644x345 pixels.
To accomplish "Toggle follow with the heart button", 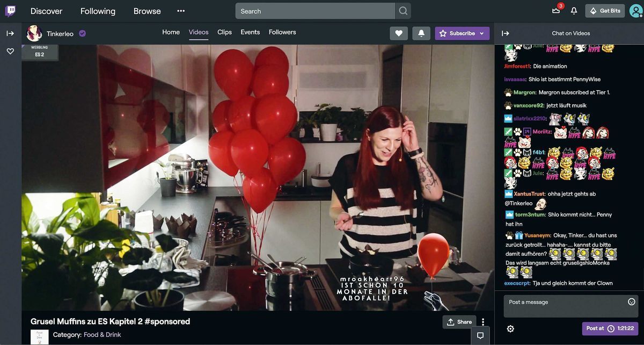I will [x=399, y=33].
